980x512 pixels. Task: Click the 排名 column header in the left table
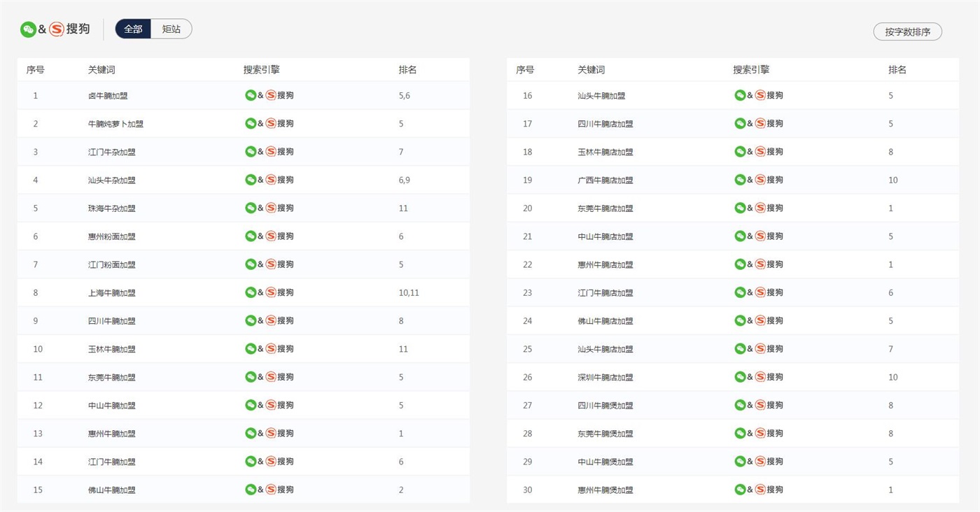pyautogui.click(x=407, y=70)
